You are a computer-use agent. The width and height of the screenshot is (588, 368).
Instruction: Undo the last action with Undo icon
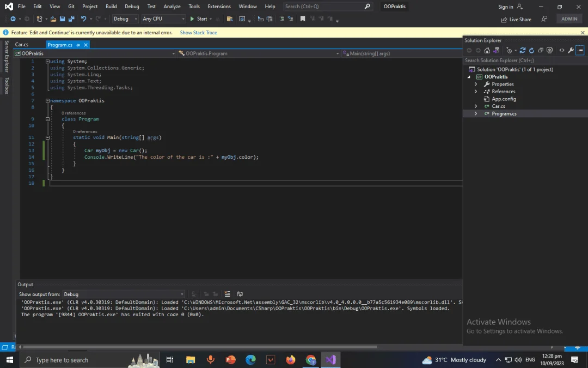pyautogui.click(x=83, y=19)
